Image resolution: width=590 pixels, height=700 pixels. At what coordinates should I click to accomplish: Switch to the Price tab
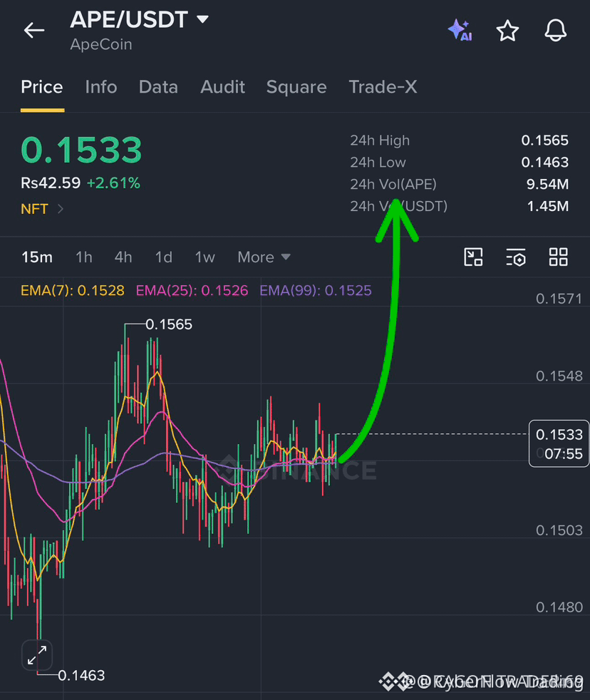tap(42, 87)
